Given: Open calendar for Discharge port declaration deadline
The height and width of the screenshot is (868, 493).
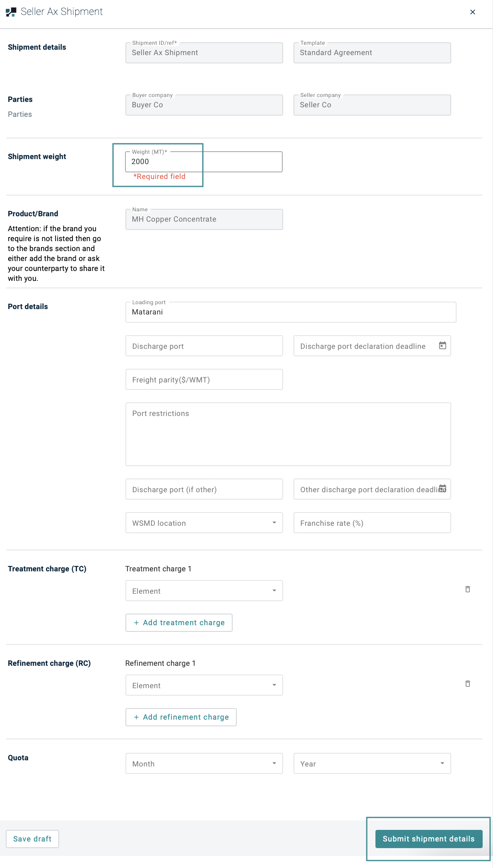Looking at the screenshot, I should 442,346.
